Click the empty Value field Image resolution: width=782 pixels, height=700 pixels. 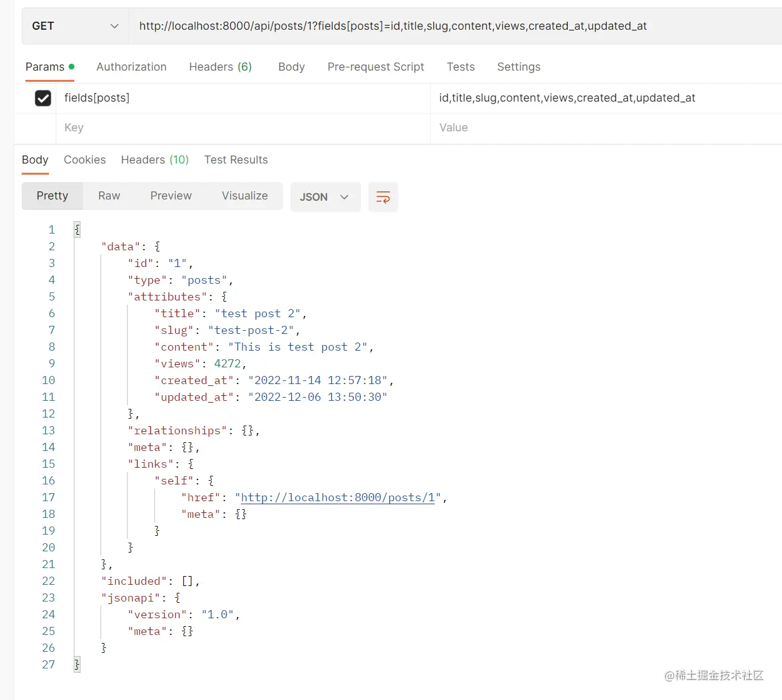[x=606, y=128]
